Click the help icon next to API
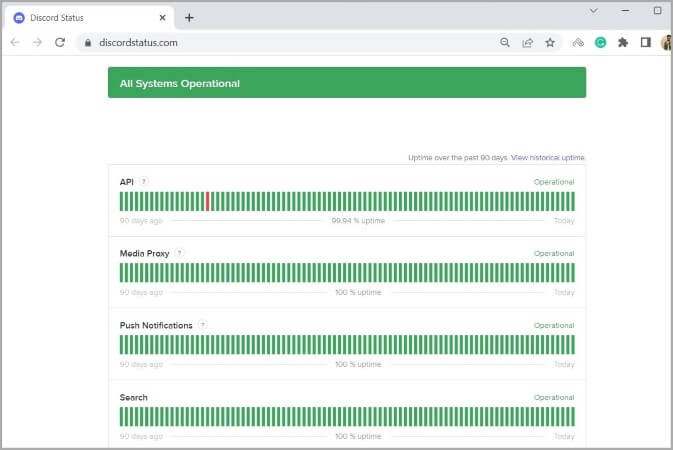 (x=144, y=181)
